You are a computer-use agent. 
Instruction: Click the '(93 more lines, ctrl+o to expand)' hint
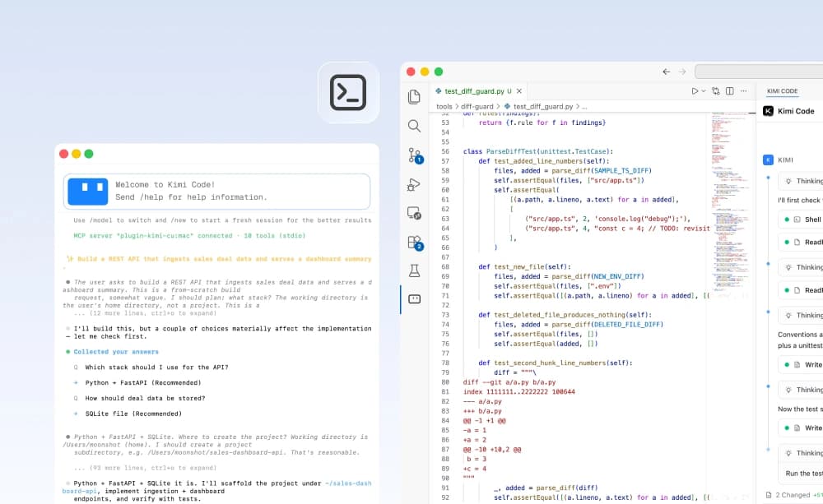pyautogui.click(x=145, y=468)
